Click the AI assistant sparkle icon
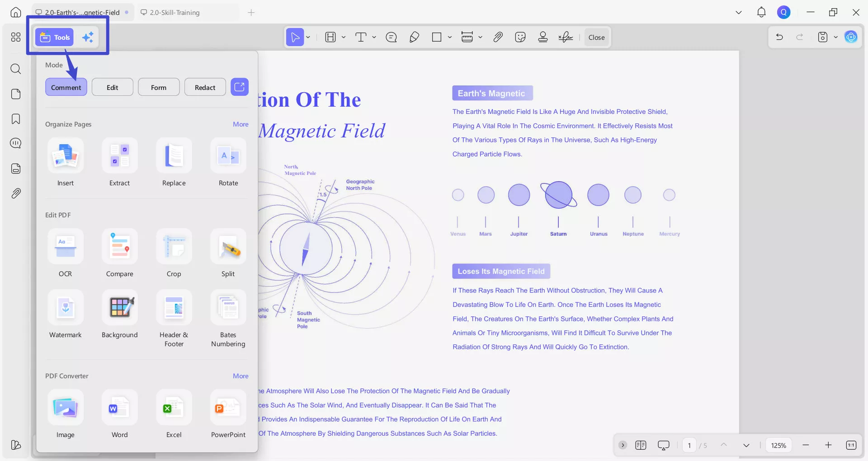 point(88,37)
